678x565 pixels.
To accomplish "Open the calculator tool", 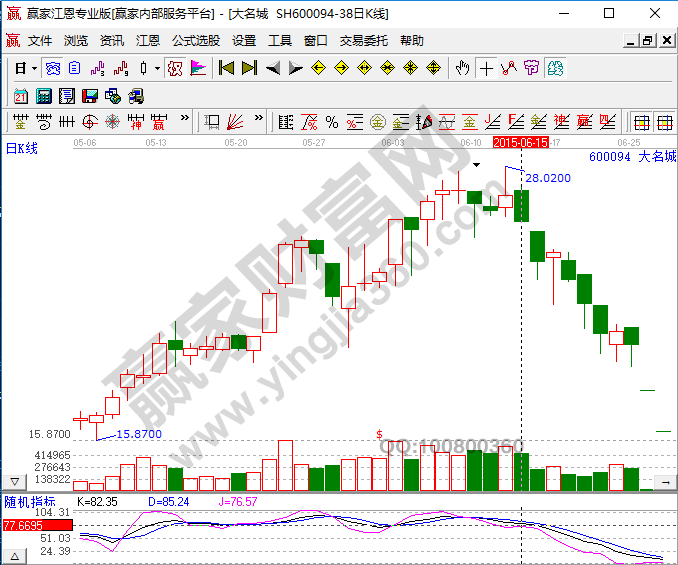I will click(44, 96).
